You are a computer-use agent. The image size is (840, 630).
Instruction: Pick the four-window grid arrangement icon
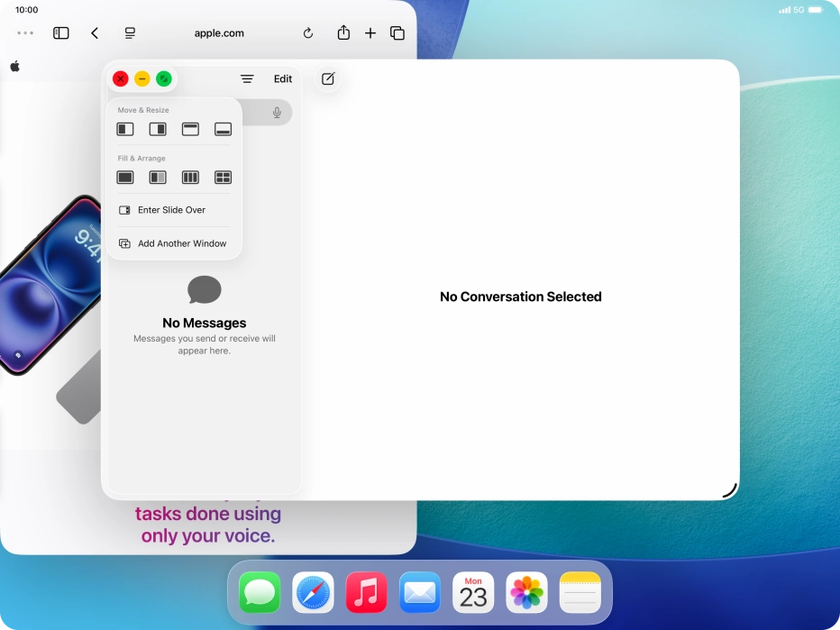point(222,177)
